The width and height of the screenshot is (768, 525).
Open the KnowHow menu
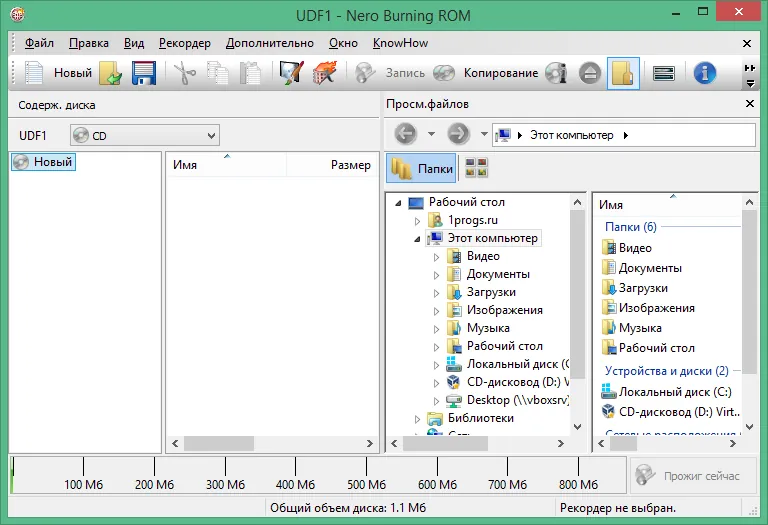point(400,43)
